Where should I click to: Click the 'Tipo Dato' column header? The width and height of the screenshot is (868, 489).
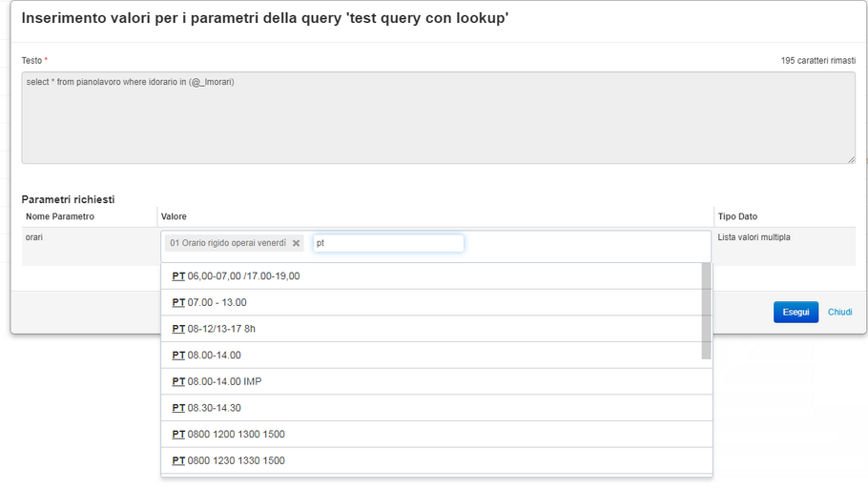737,217
